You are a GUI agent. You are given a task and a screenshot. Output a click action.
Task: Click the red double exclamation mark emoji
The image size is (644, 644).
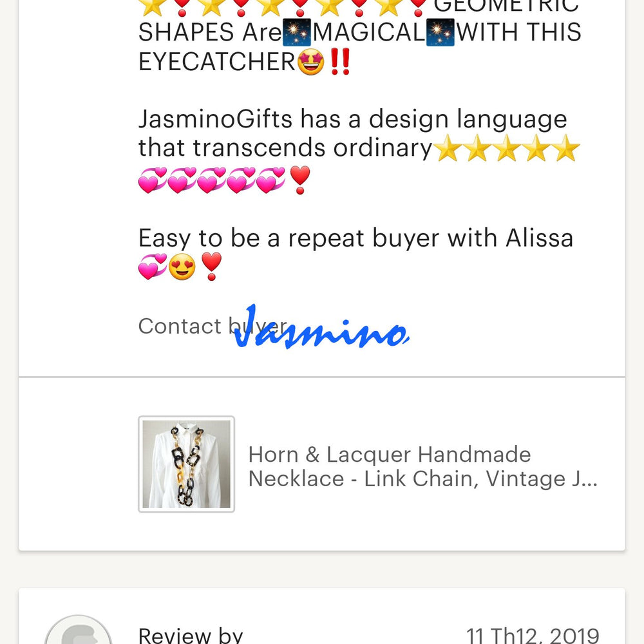[340, 62]
